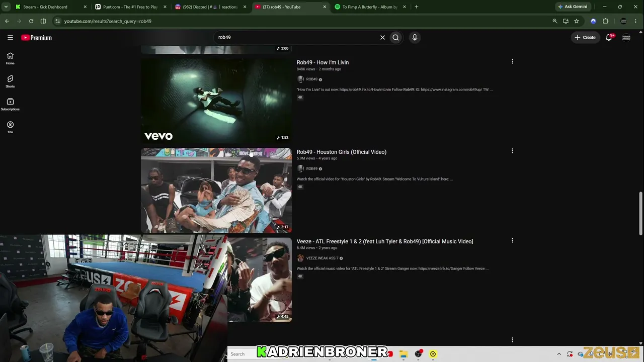The width and height of the screenshot is (644, 362).
Task: Focus the YouTube search box
Action: pos(297,37)
